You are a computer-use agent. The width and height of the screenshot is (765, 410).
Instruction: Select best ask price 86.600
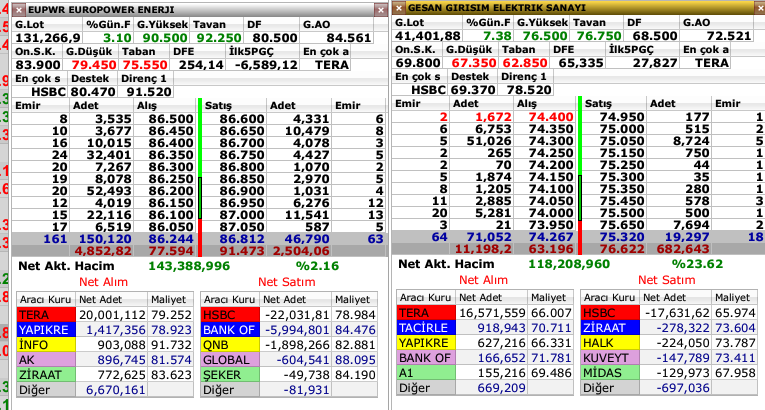point(242,119)
